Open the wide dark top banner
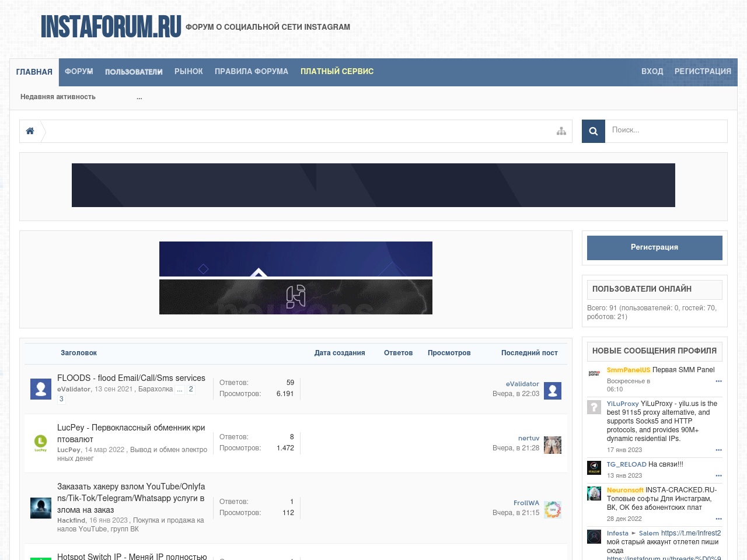The height and width of the screenshot is (560, 747). tap(373, 185)
